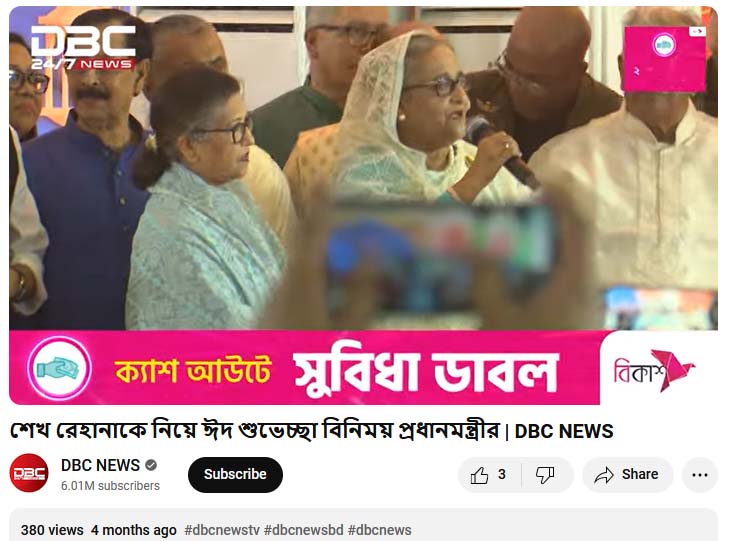Click the 6.01M subscribers count text
This screenshot has height=541, width=741.
tap(110, 486)
